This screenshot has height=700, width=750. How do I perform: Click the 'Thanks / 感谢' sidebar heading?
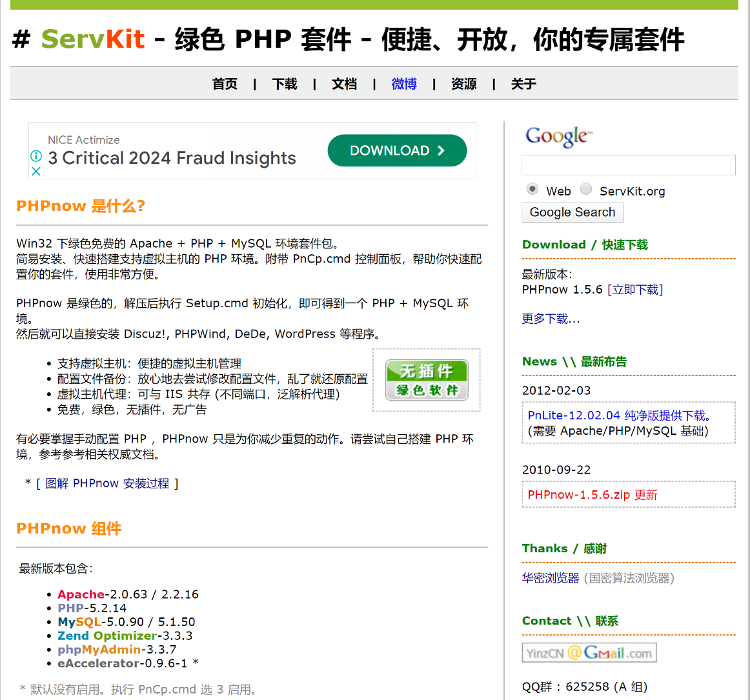click(564, 548)
